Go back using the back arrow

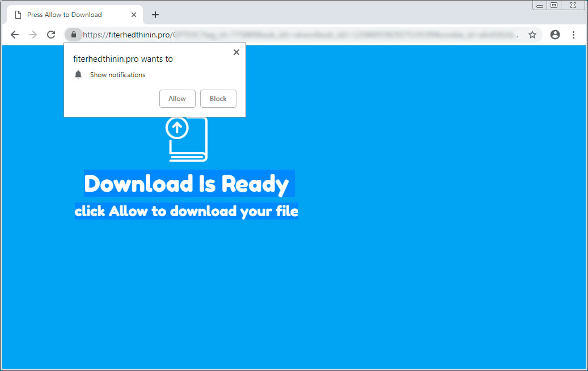[x=15, y=35]
